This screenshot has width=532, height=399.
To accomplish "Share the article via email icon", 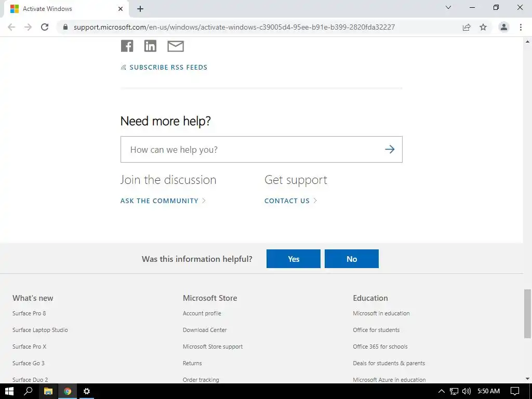I will [x=176, y=46].
